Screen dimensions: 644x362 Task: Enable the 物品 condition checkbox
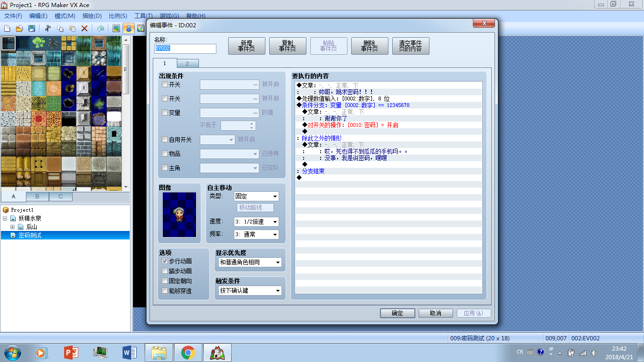(x=165, y=154)
